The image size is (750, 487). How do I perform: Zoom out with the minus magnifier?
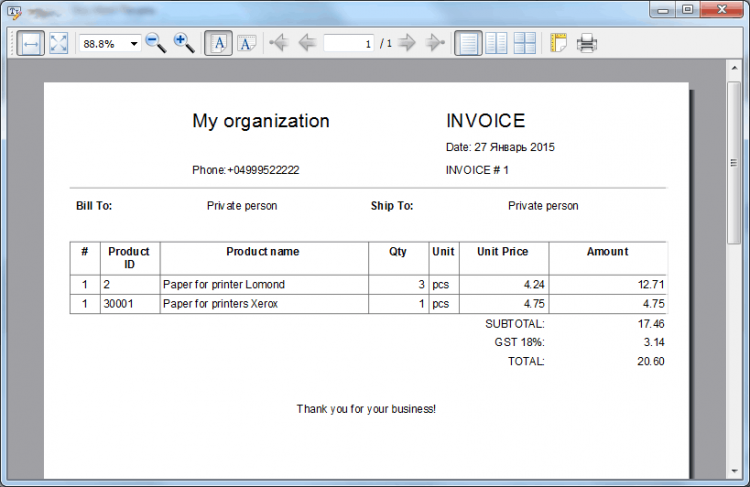click(155, 44)
